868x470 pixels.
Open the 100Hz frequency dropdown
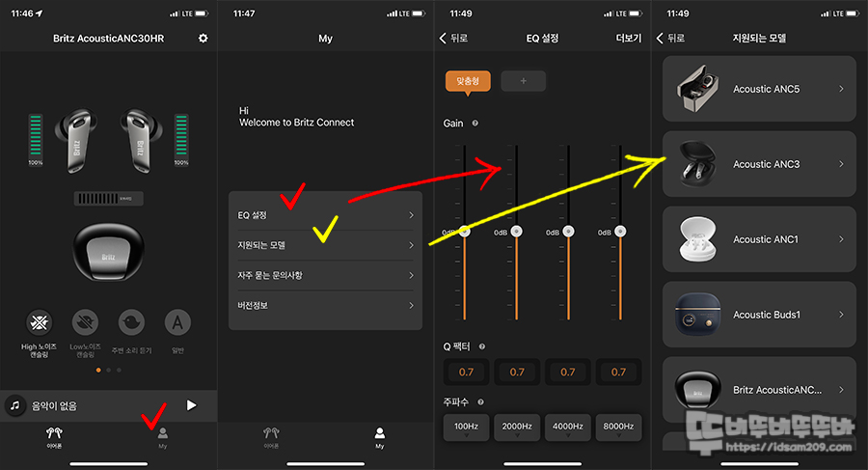(x=466, y=428)
